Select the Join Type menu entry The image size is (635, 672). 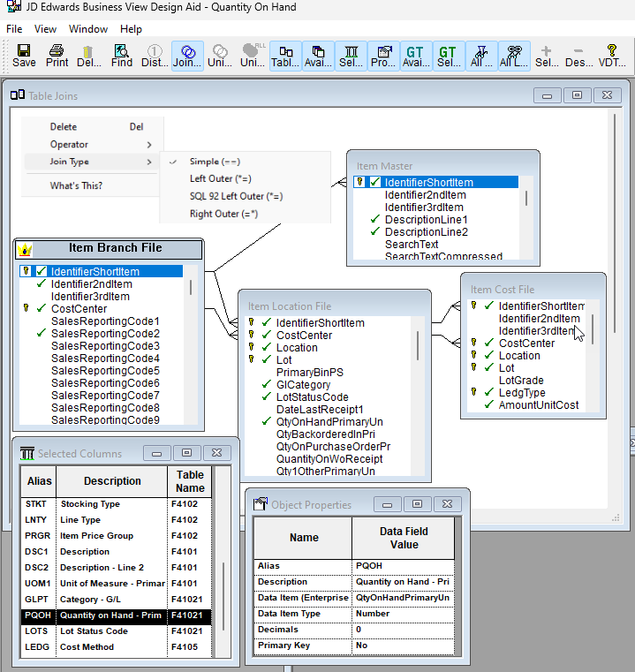coord(93,162)
